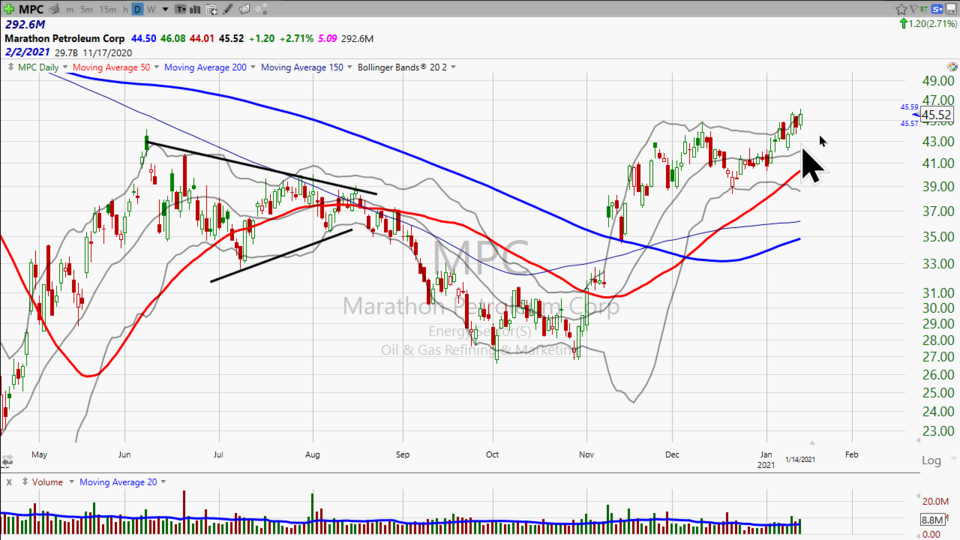
Task: Click the time-axis scroll arrows icon
Action: (x=7, y=460)
